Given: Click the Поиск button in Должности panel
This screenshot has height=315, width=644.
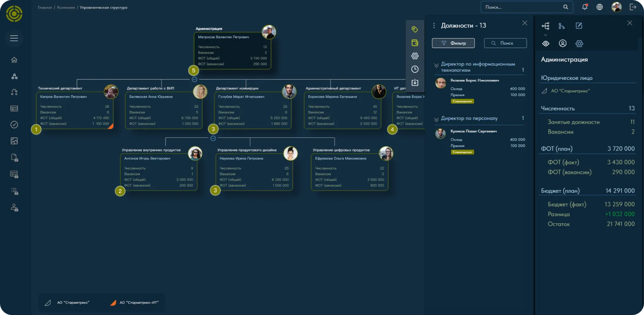Looking at the screenshot, I should pyautogui.click(x=505, y=43).
